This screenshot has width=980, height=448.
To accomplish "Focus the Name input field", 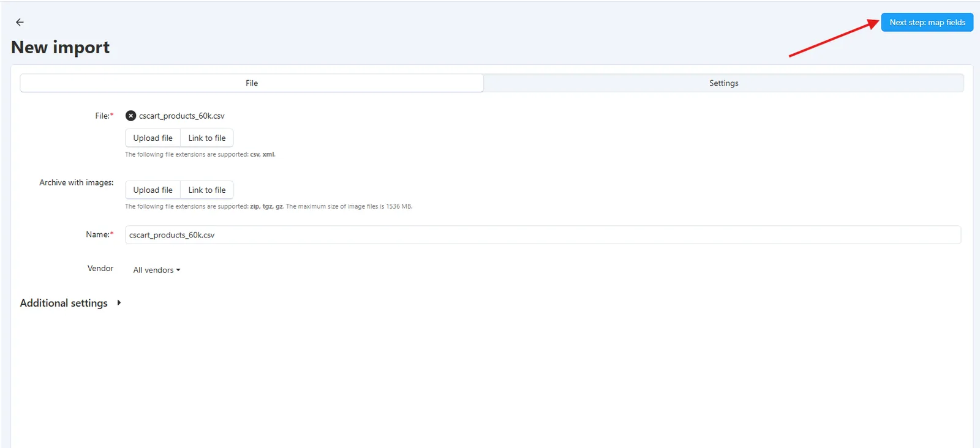I will tap(543, 235).
